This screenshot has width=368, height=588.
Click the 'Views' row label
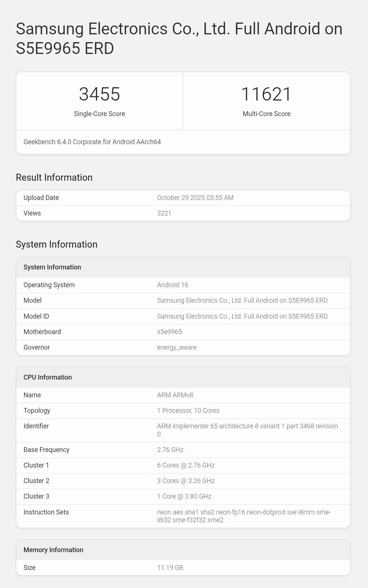[32, 213]
